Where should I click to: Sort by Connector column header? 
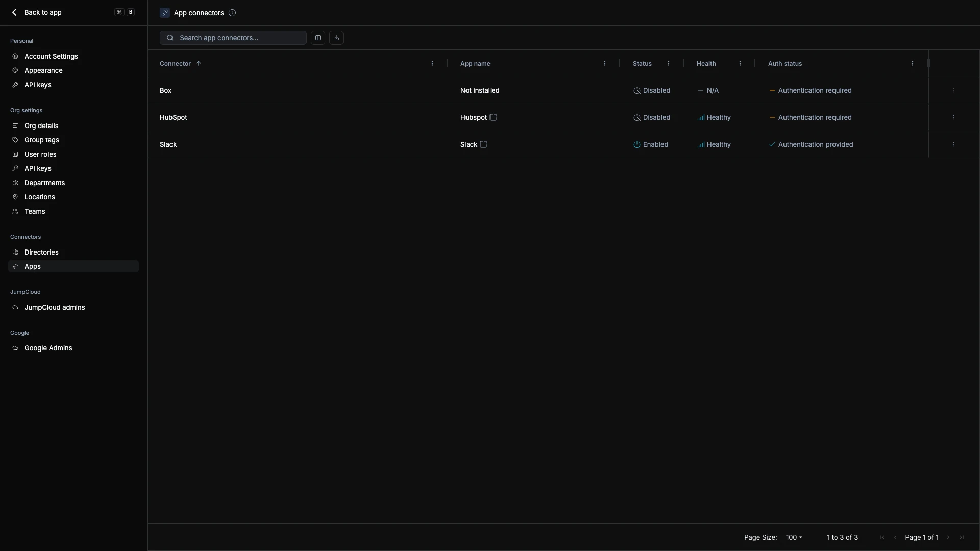pyautogui.click(x=175, y=64)
